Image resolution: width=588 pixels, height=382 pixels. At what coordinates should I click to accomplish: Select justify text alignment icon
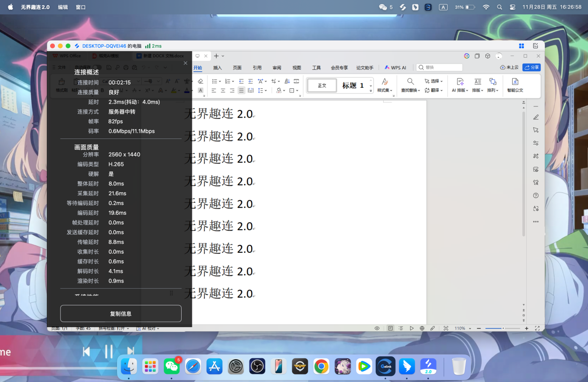[241, 91]
